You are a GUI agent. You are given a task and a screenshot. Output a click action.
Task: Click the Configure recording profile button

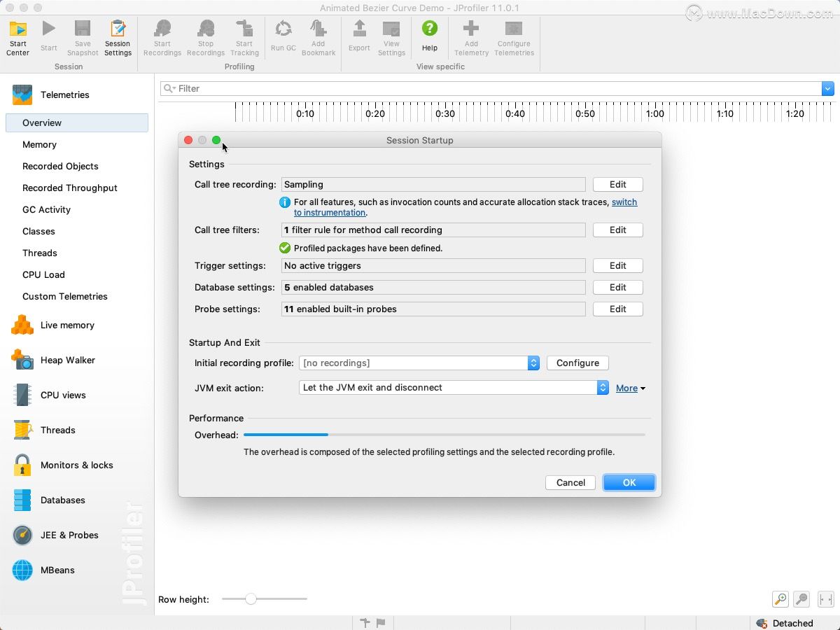pos(577,363)
